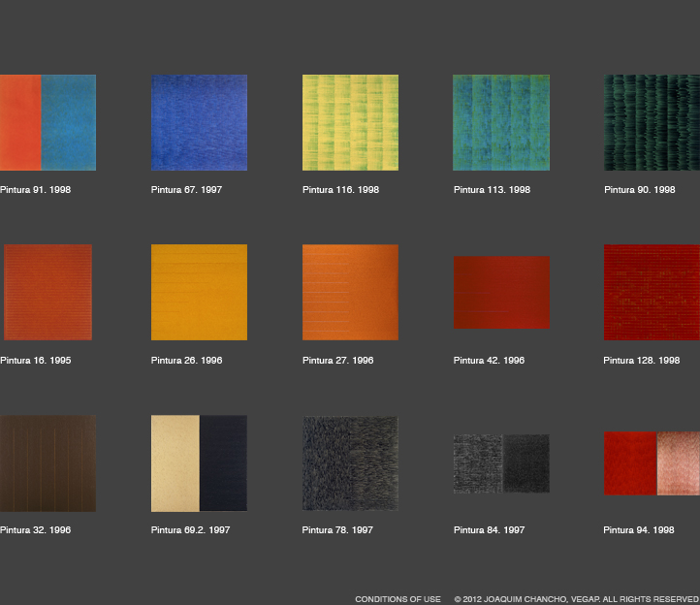The image size is (700, 605).
Task: Open the Pintura 116 yellow painting thumbnail
Action: [350, 122]
